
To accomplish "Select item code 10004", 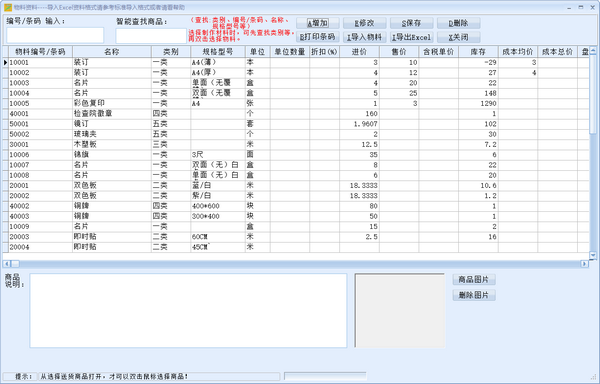I will tap(40, 93).
